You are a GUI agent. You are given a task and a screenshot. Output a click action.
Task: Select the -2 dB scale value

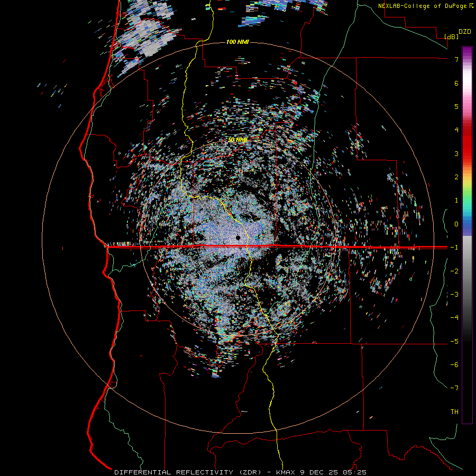coord(454,271)
